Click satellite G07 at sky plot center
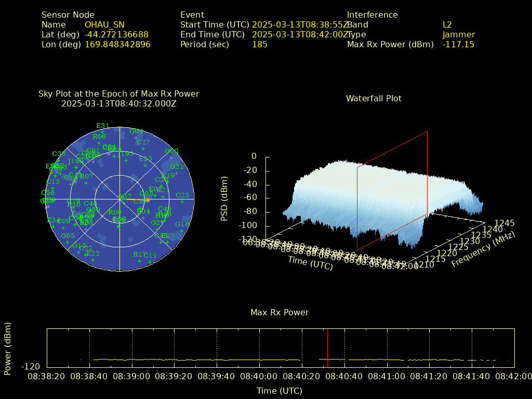532x399 pixels. [x=125, y=197]
